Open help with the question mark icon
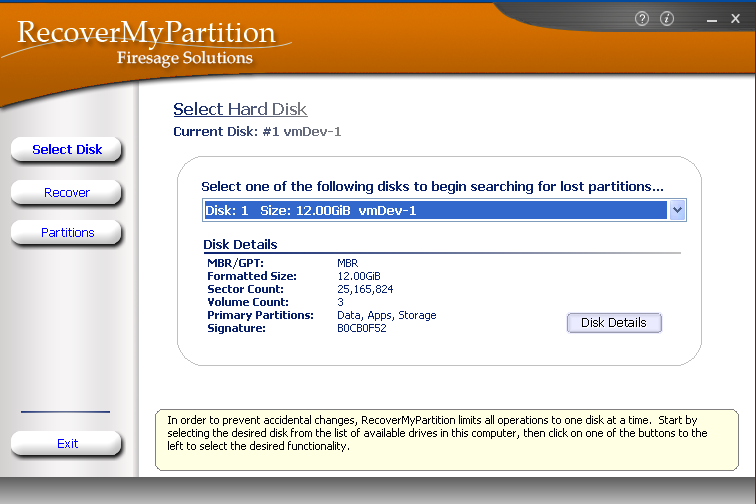756x504 pixels. coord(642,19)
